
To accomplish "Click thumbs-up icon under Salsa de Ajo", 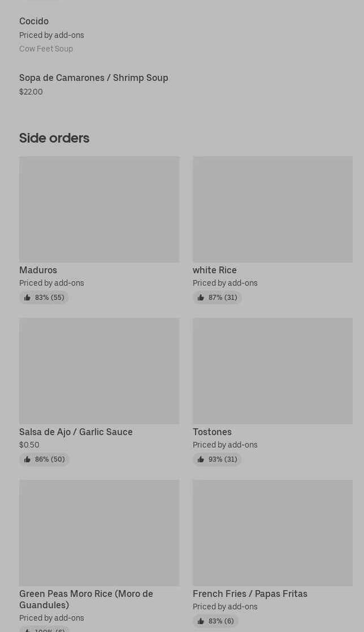I will [x=27, y=459].
